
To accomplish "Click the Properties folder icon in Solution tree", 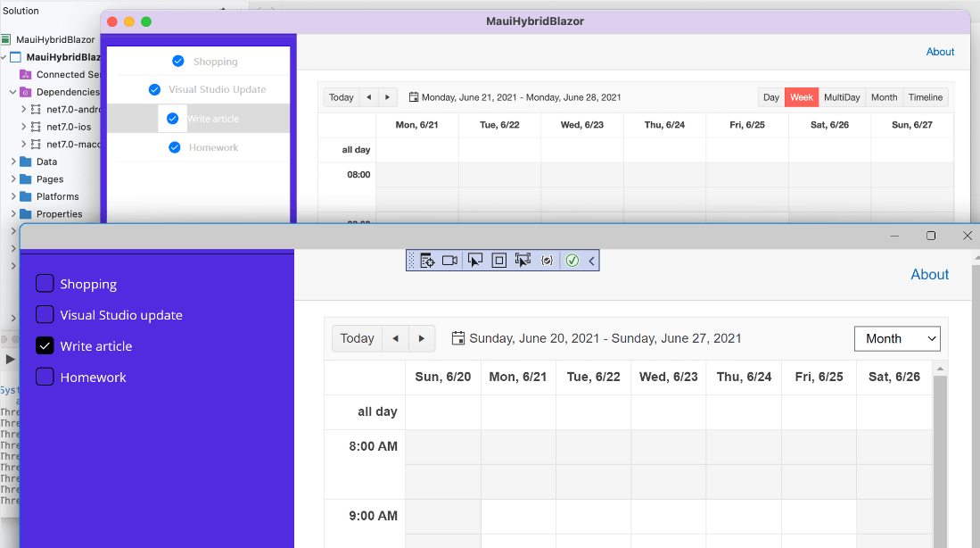I will tap(26, 214).
